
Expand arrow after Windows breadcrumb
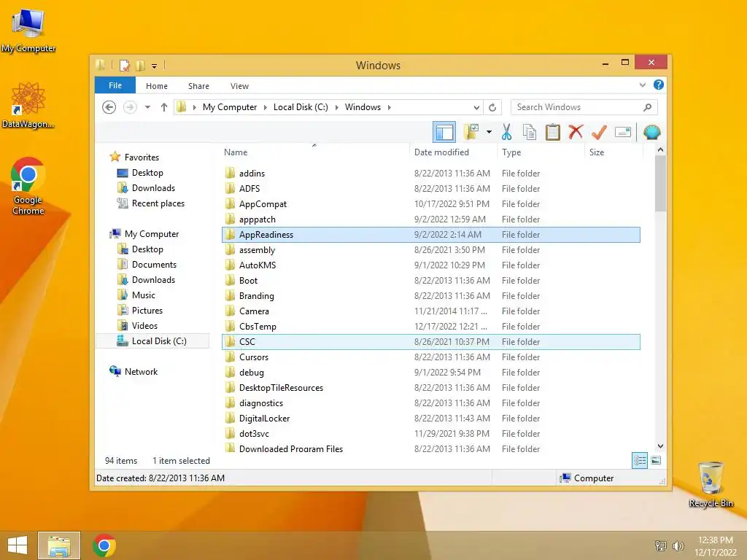pos(390,107)
